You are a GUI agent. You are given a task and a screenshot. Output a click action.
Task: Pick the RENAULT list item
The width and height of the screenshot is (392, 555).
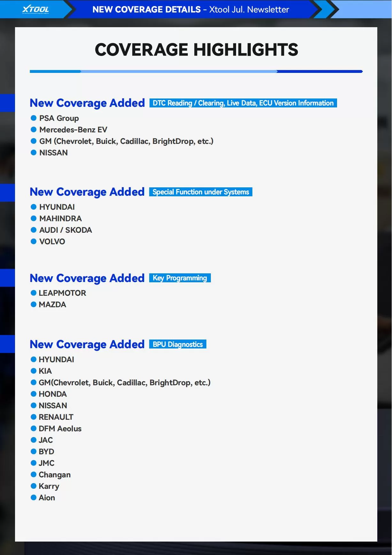(x=56, y=417)
